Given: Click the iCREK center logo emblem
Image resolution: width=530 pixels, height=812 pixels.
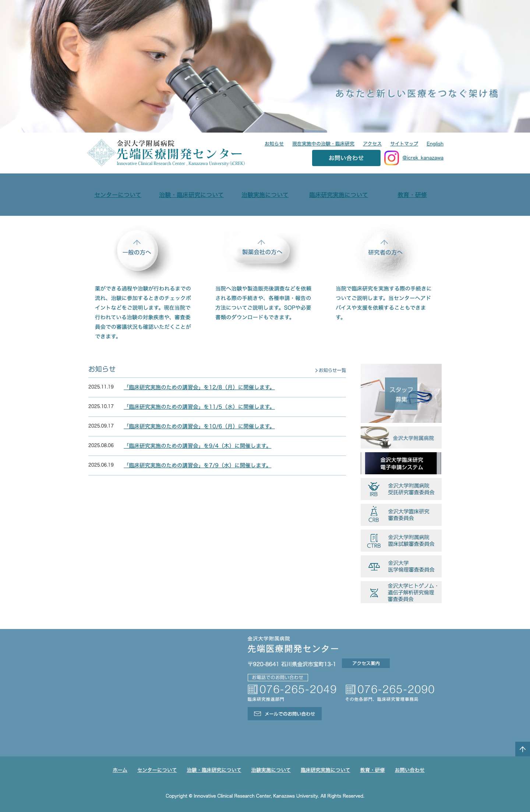Looking at the screenshot, I should tap(101, 152).
